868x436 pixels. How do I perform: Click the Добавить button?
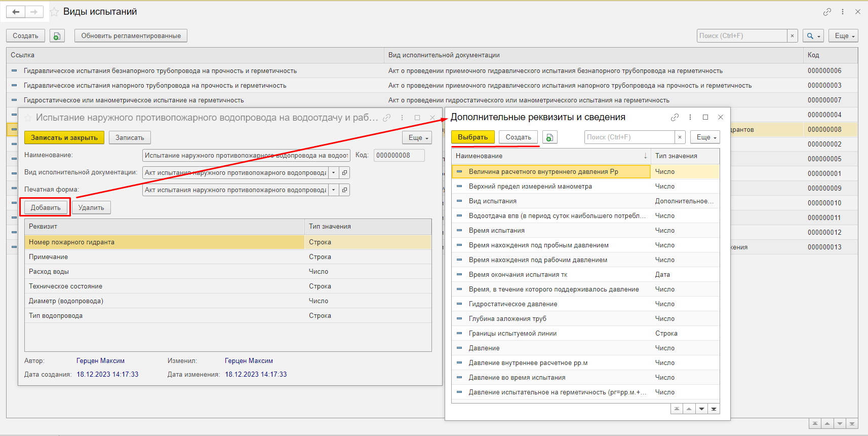pos(46,207)
